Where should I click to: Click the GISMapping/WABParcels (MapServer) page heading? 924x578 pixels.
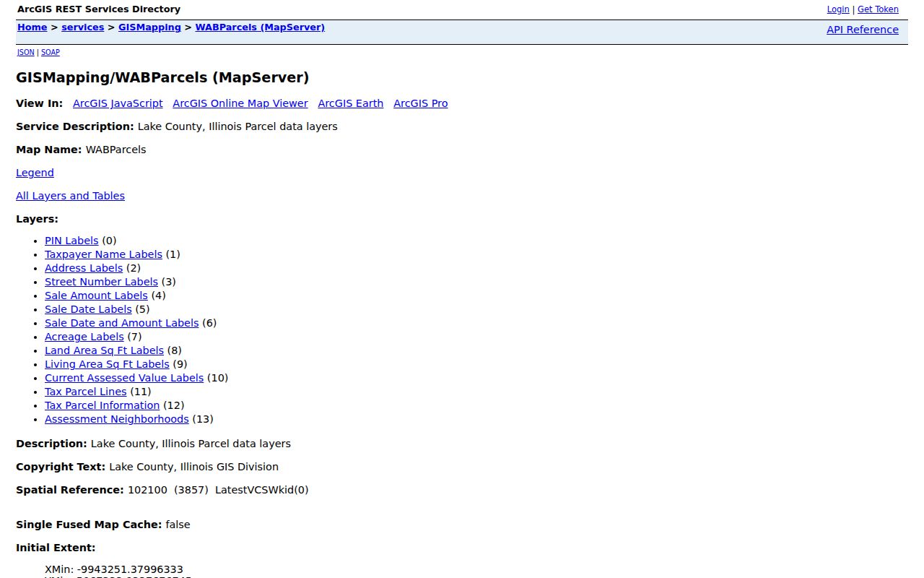point(162,77)
